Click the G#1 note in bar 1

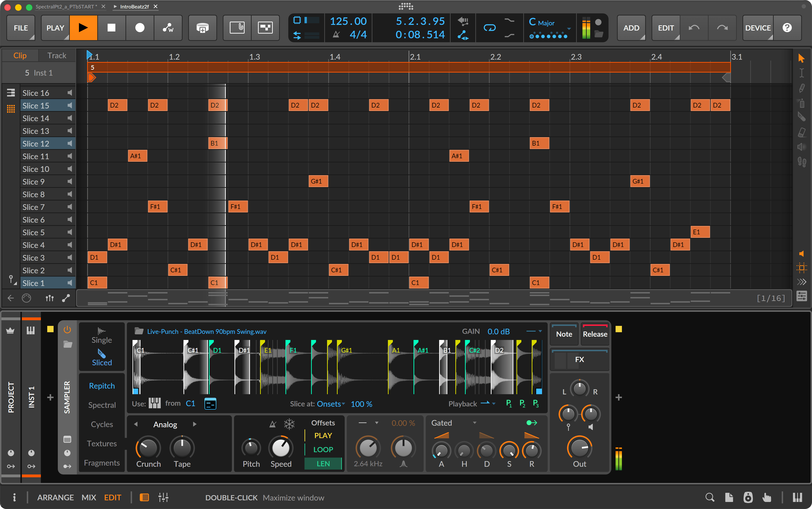tap(318, 181)
